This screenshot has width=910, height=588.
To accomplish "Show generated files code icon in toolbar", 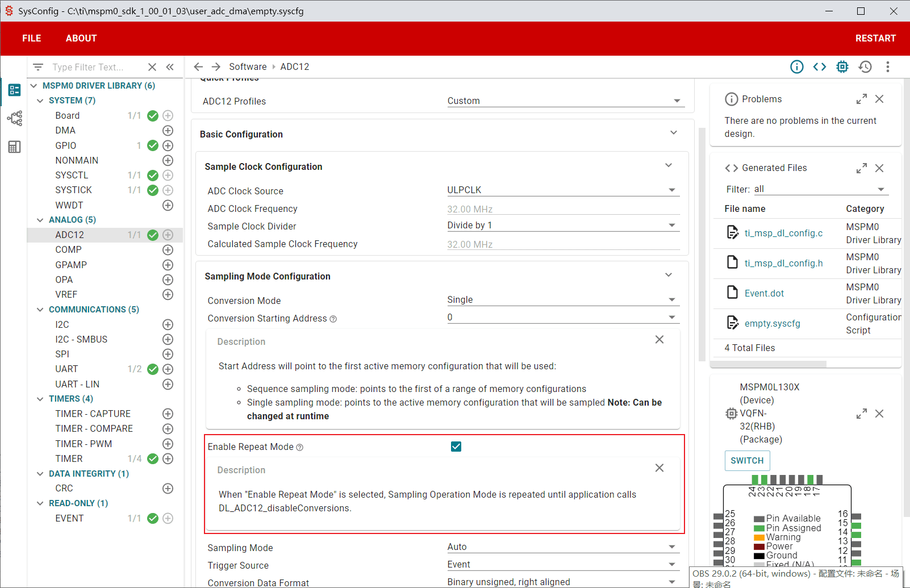I will [820, 66].
